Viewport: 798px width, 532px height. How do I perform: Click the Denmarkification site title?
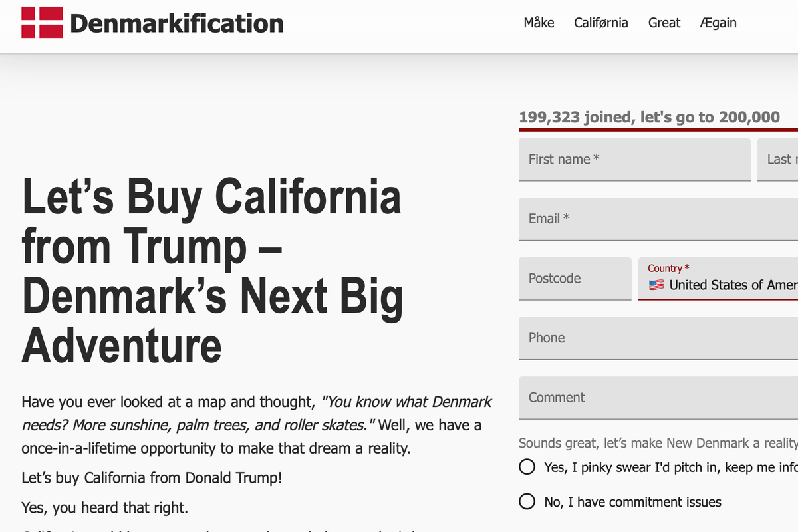point(176,23)
